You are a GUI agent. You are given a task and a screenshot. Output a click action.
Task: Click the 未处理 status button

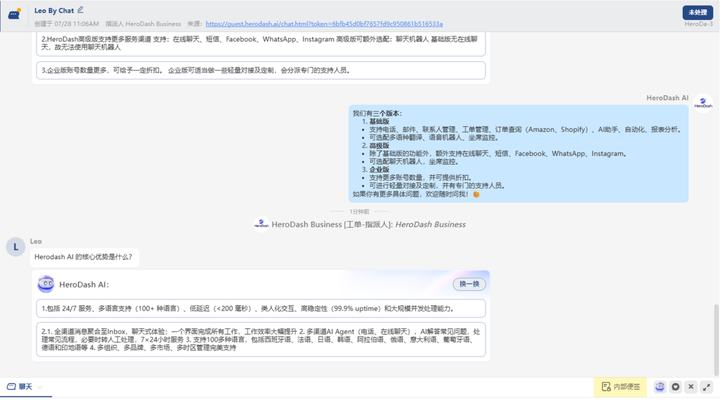(697, 12)
